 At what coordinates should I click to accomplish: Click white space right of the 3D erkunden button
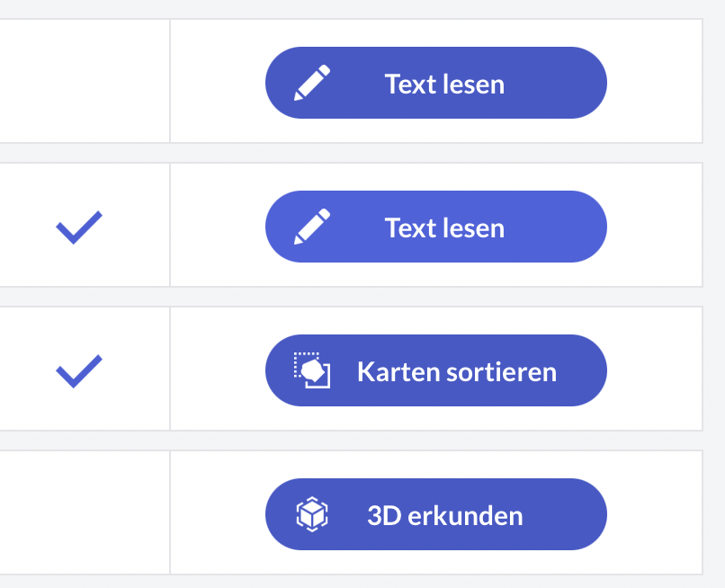click(654, 514)
